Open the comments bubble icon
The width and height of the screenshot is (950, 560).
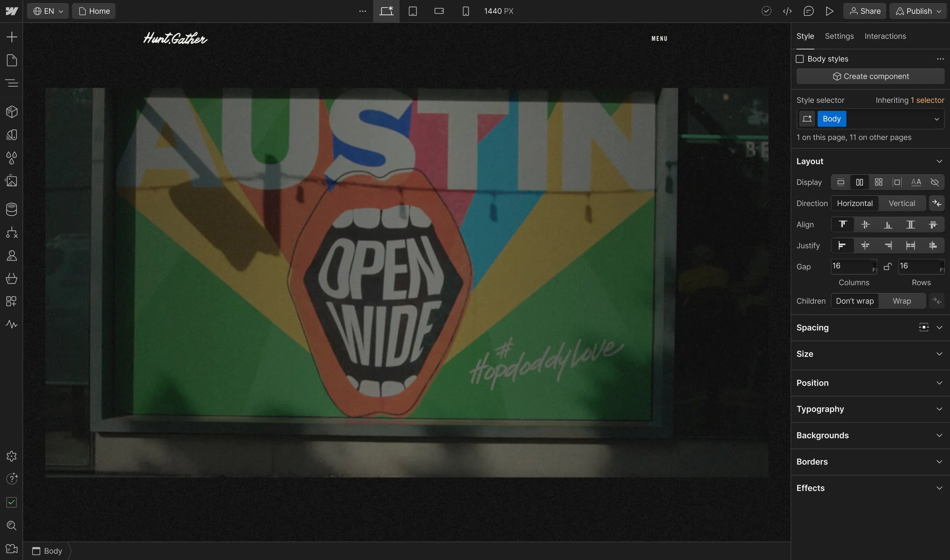(x=808, y=11)
